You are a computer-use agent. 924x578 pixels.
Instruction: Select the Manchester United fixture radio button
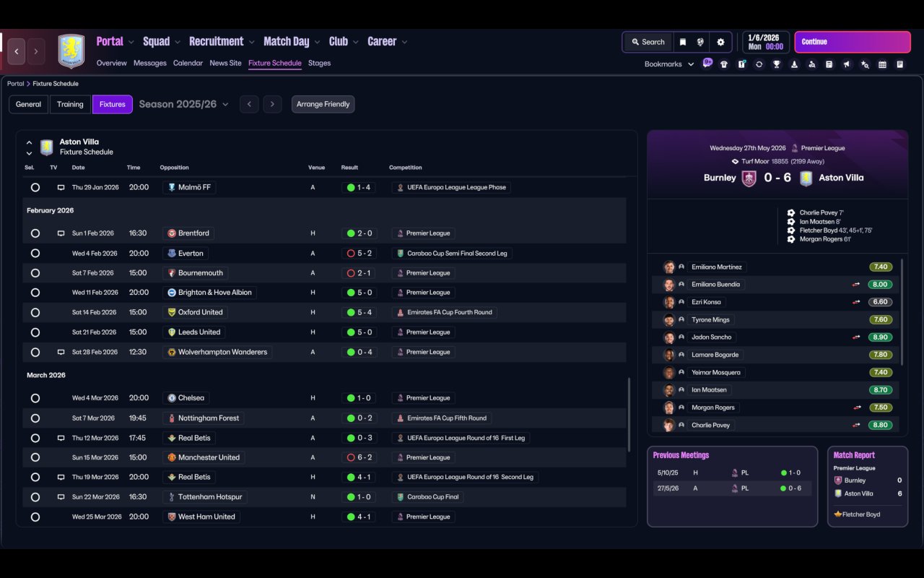click(35, 457)
